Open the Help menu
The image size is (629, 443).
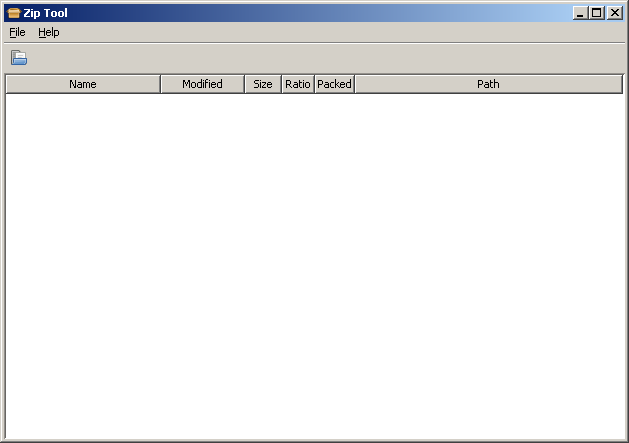click(x=49, y=32)
